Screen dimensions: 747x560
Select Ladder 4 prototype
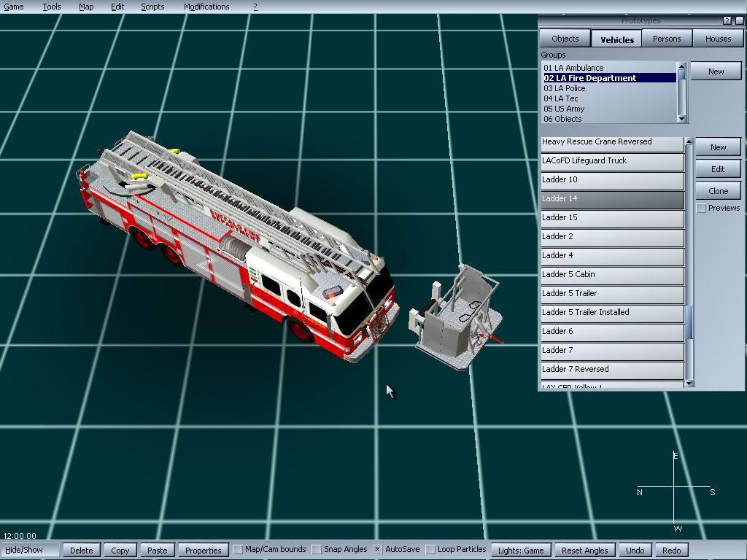point(612,257)
